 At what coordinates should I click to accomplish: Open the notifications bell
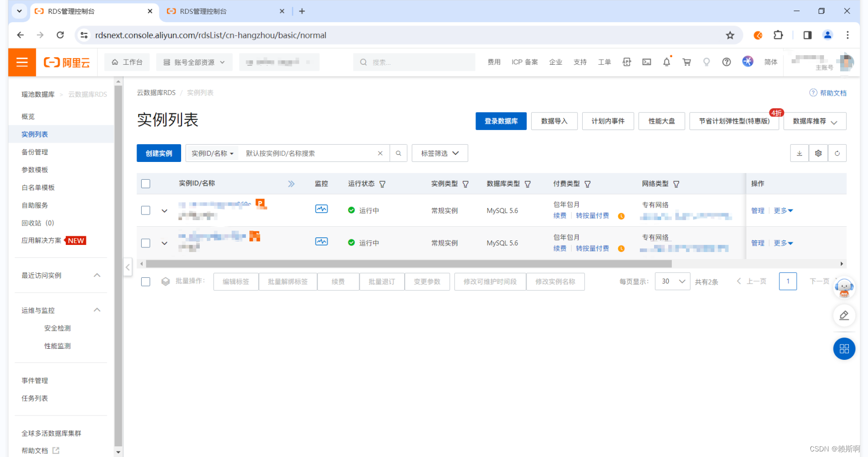[x=667, y=62]
